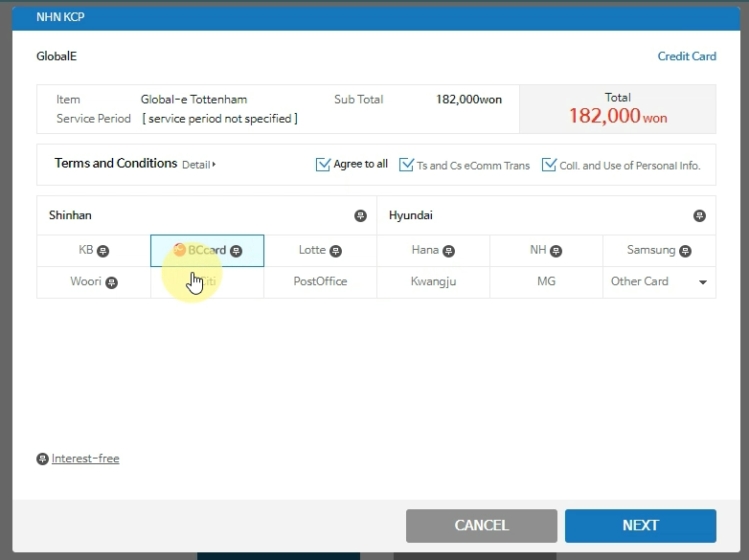The width and height of the screenshot is (749, 560).
Task: Click the interest-free icon next to Shinhan
Action: 361,215
